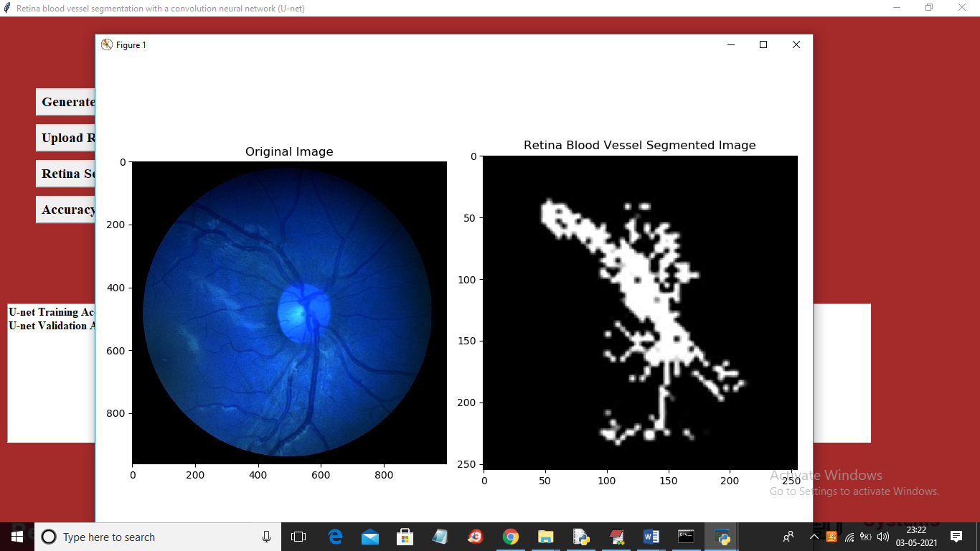Viewport: 980px width, 551px height.
Task: Maximize the Figure 1 window
Action: (763, 44)
